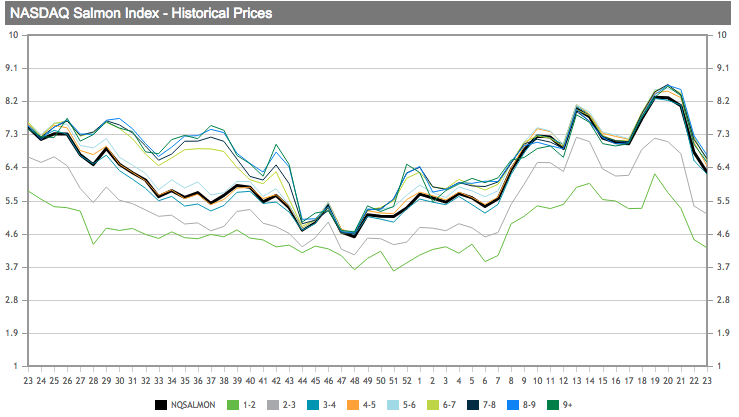Select week 36 on the x-axis
739x417 pixels.
click(x=198, y=381)
